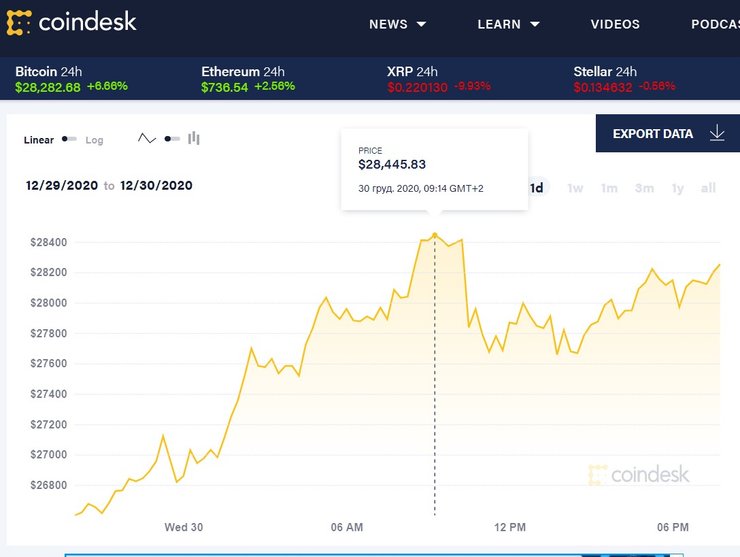Open the LEARN dropdown menu
This screenshot has width=740, height=557.
click(x=508, y=24)
